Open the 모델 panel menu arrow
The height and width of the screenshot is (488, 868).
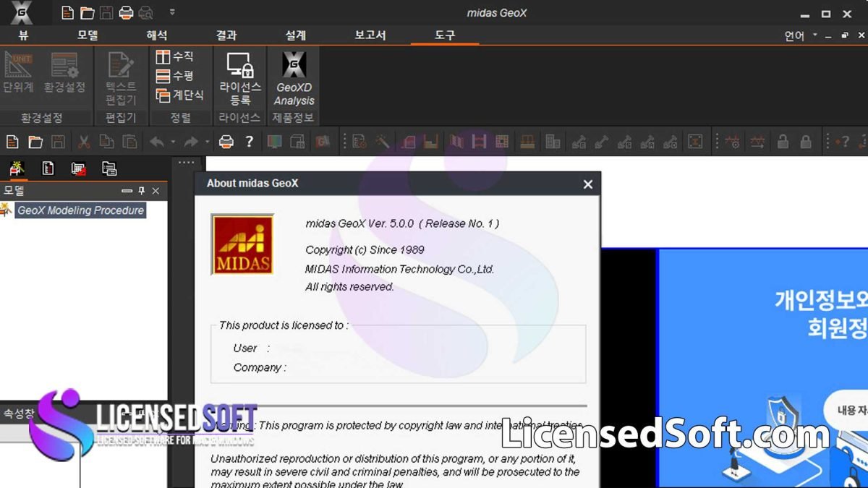coord(127,191)
